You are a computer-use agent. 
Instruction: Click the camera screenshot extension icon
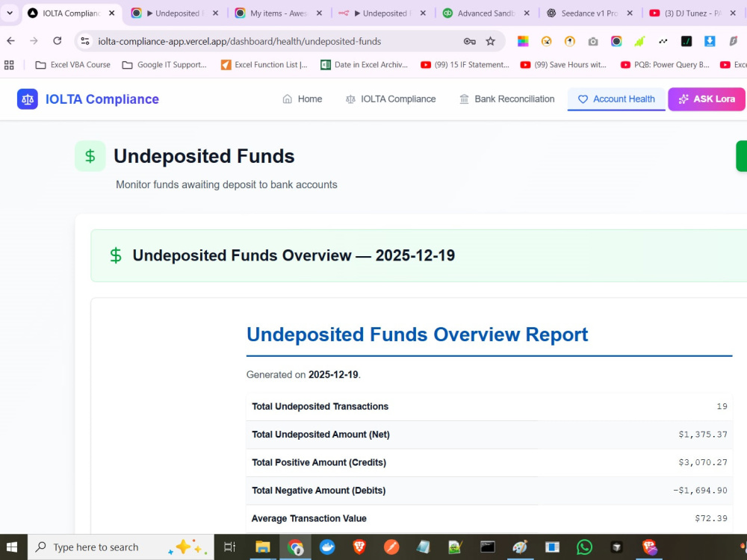click(593, 41)
